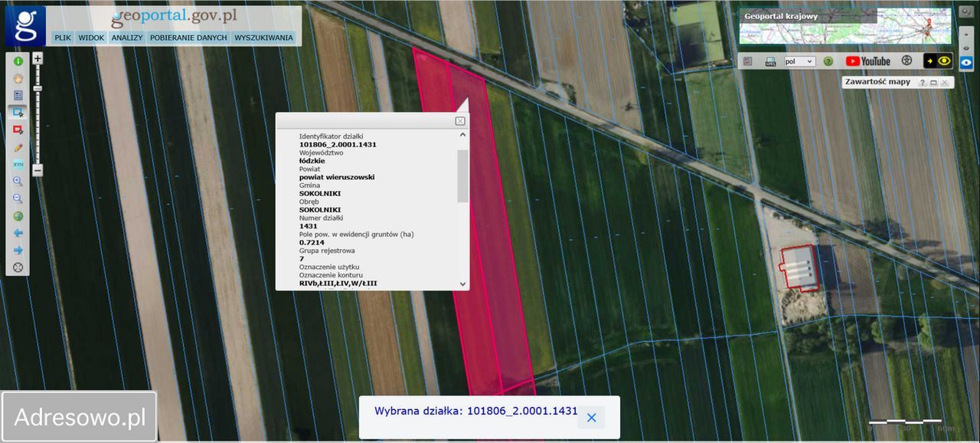Image resolution: width=980 pixels, height=443 pixels.
Task: Open the XYH coordinates tool
Action: pyautogui.click(x=18, y=164)
